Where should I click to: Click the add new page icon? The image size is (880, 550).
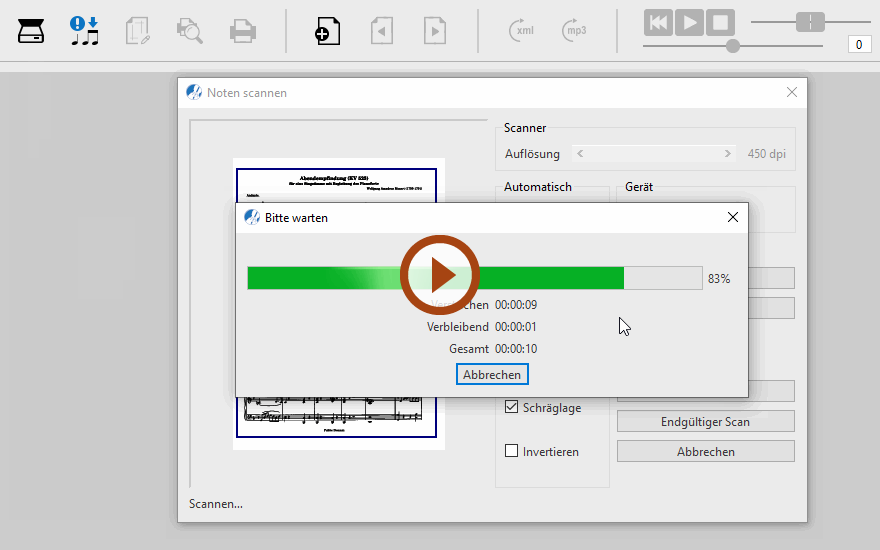point(327,31)
